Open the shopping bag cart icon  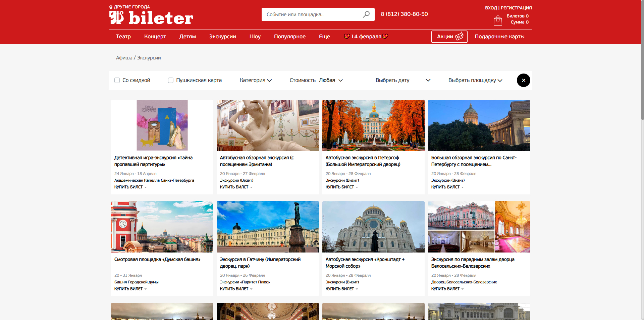498,20
